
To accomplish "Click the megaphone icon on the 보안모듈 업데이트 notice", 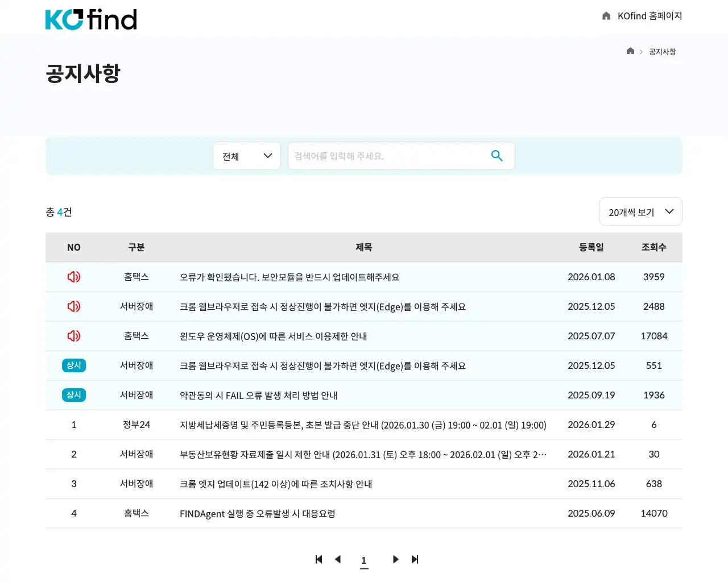I will pyautogui.click(x=73, y=277).
